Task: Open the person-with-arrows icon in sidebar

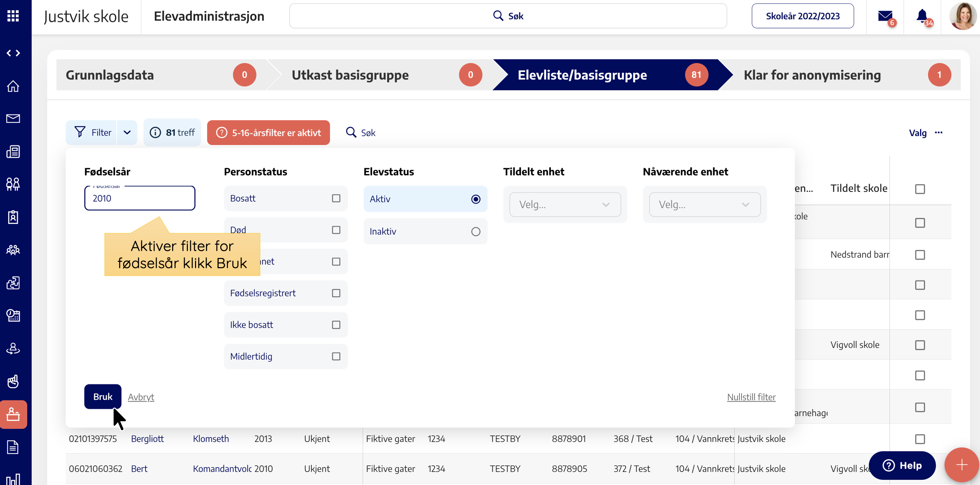Action: [x=13, y=348]
